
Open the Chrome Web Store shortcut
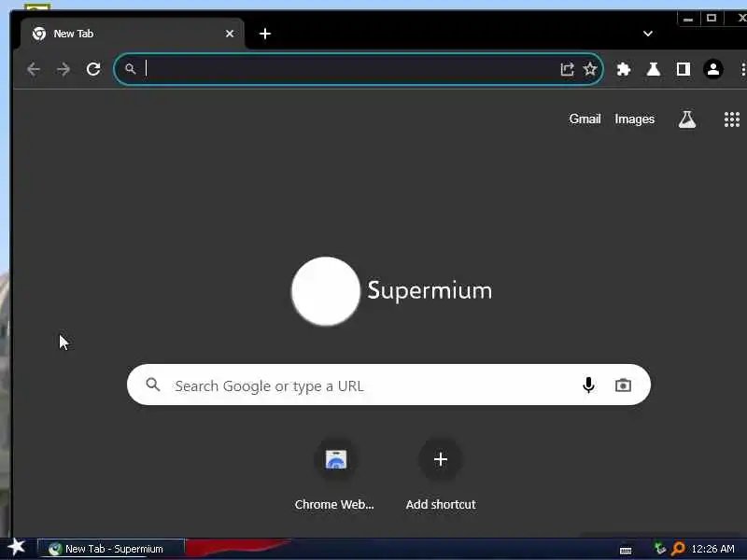coord(335,475)
